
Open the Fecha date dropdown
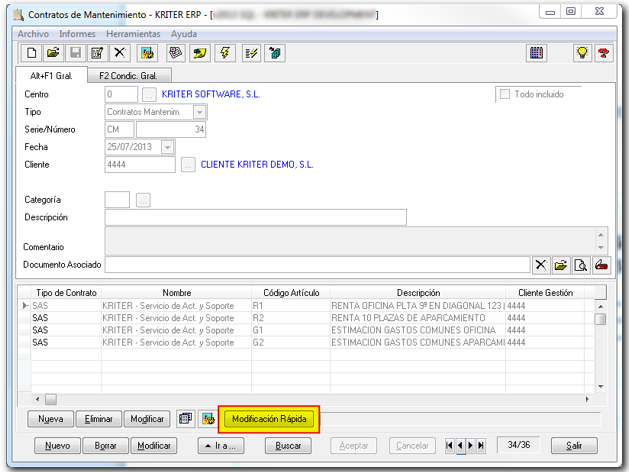click(167, 147)
